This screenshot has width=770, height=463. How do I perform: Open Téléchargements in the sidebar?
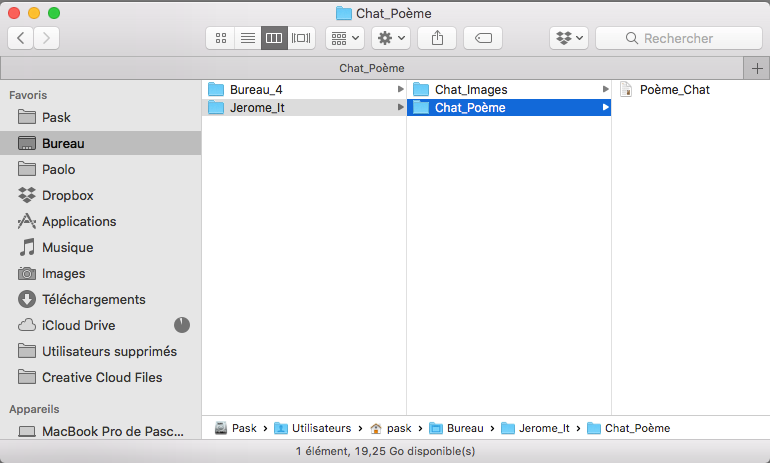tap(101, 300)
